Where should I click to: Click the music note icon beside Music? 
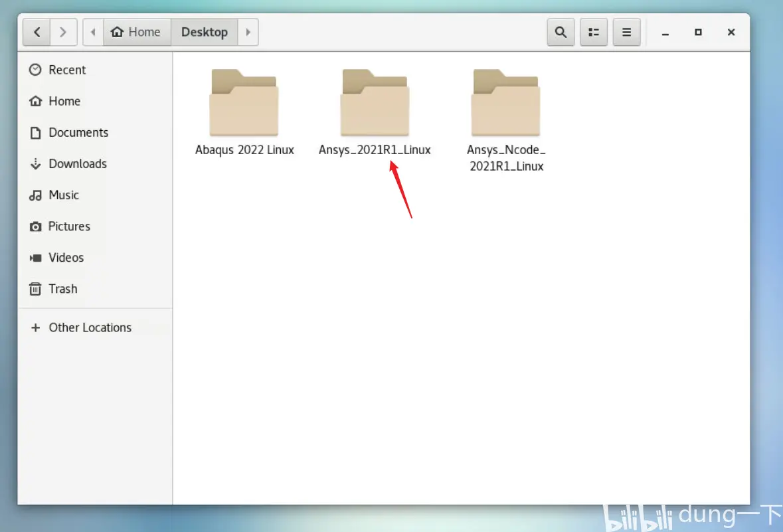35,195
